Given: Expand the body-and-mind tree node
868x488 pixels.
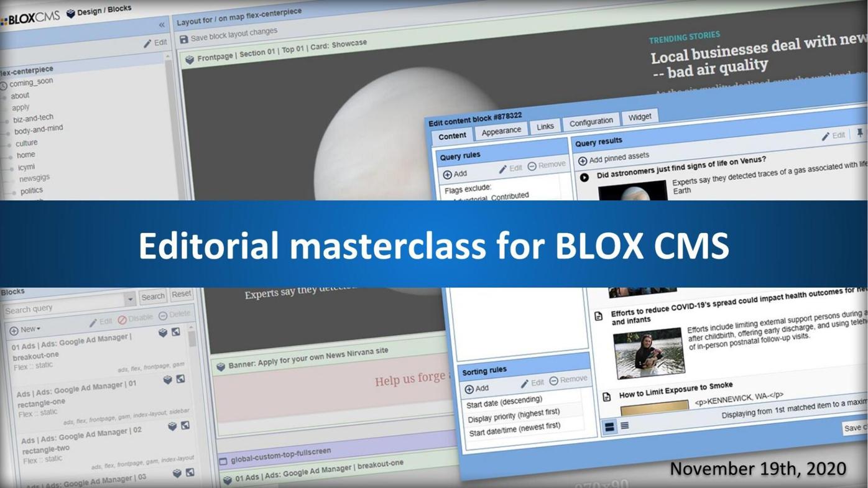Looking at the screenshot, I should 8,133.
